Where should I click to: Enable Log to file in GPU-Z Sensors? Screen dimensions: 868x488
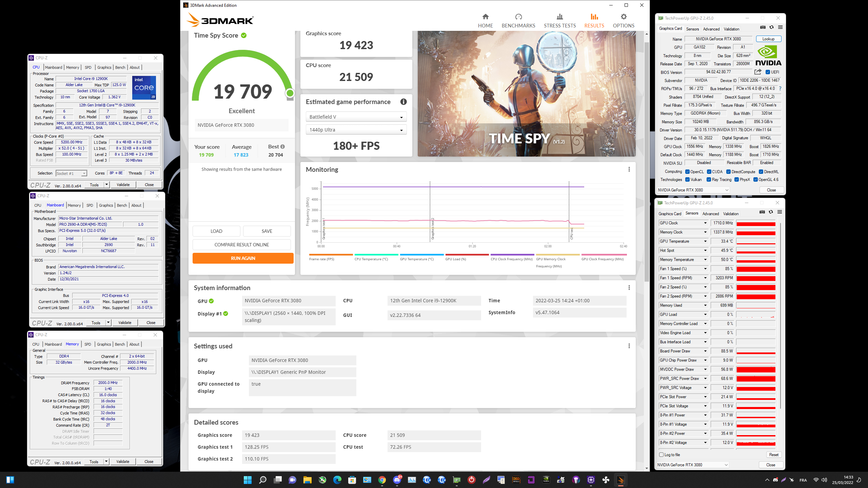click(661, 455)
